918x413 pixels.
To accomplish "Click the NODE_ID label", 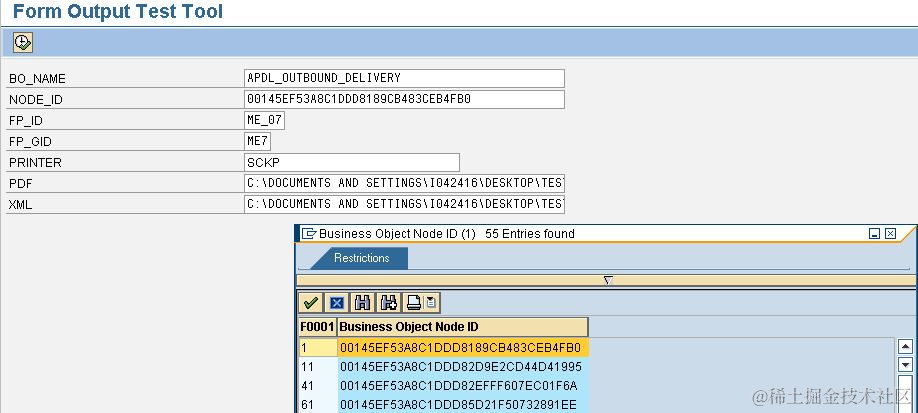I will coord(36,100).
